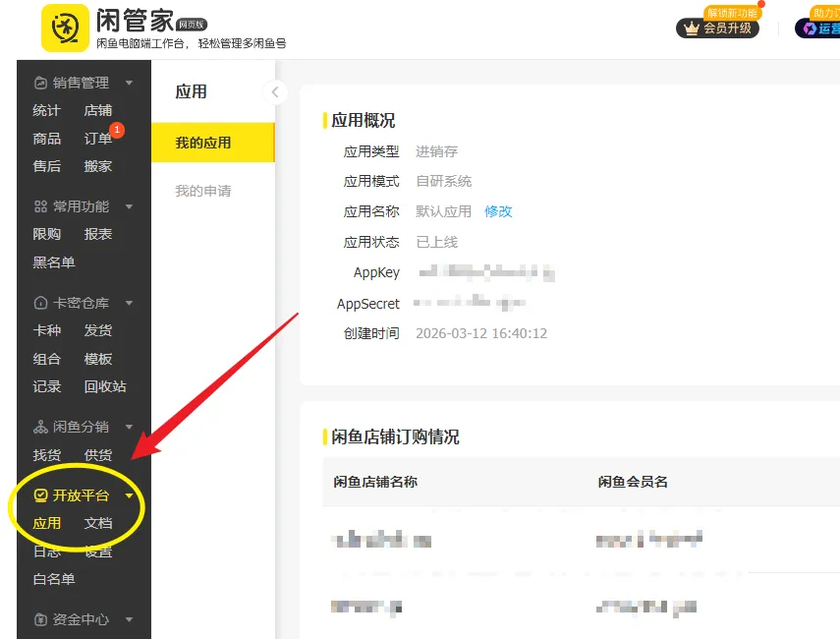Click the 运营 button at top right
This screenshot has width=840, height=639.
[x=817, y=28]
